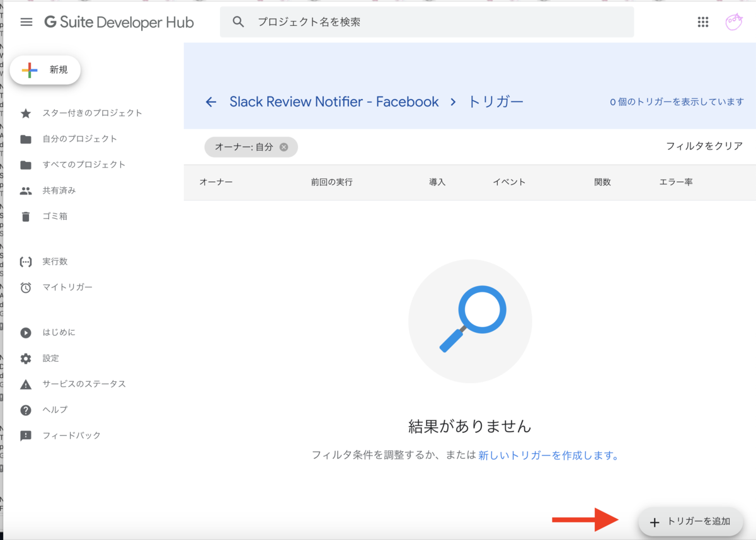Open ゴミ箱 in the sidebar
The image size is (756, 540).
pos(55,217)
